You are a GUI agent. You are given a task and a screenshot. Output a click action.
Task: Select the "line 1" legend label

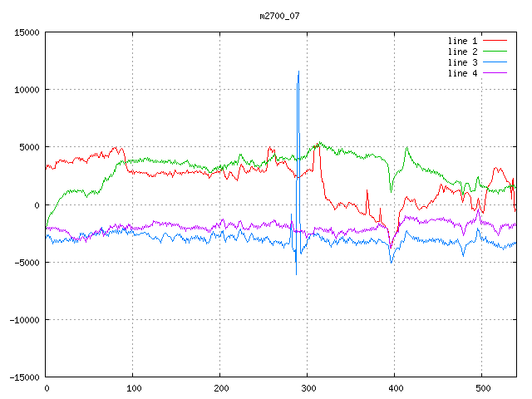point(462,41)
